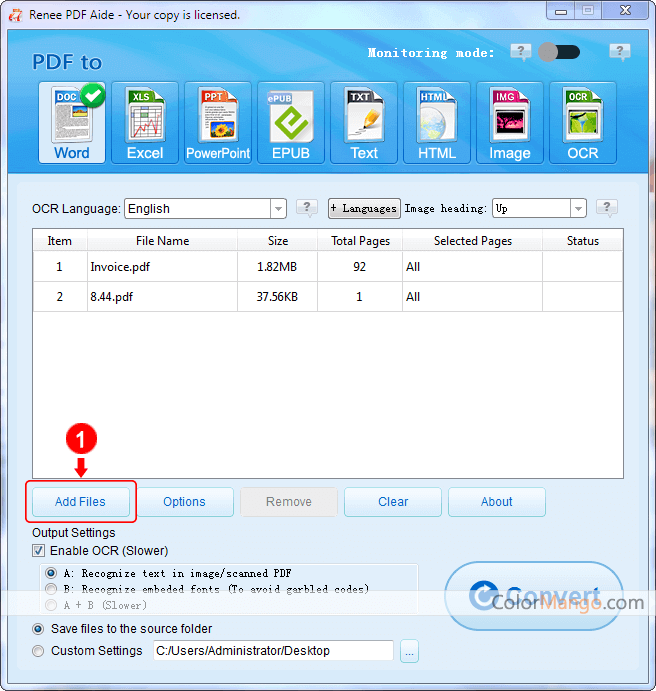The height and width of the screenshot is (691, 656).
Task: Uncheck Enable OCR (Slower)
Action: point(38,550)
